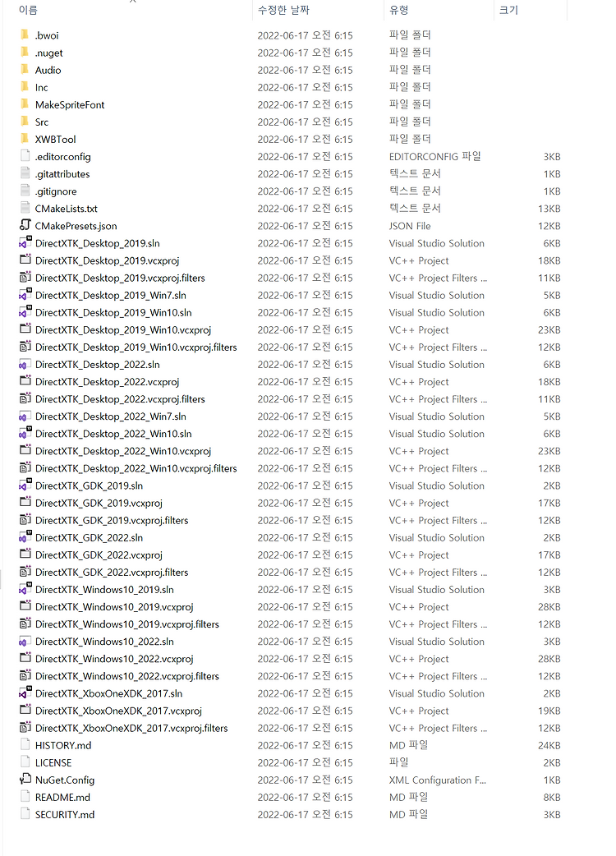Select DirectXTK_GDK_2019.vcxproj.filters file name
This screenshot has height=856, width=616.
click(x=112, y=520)
